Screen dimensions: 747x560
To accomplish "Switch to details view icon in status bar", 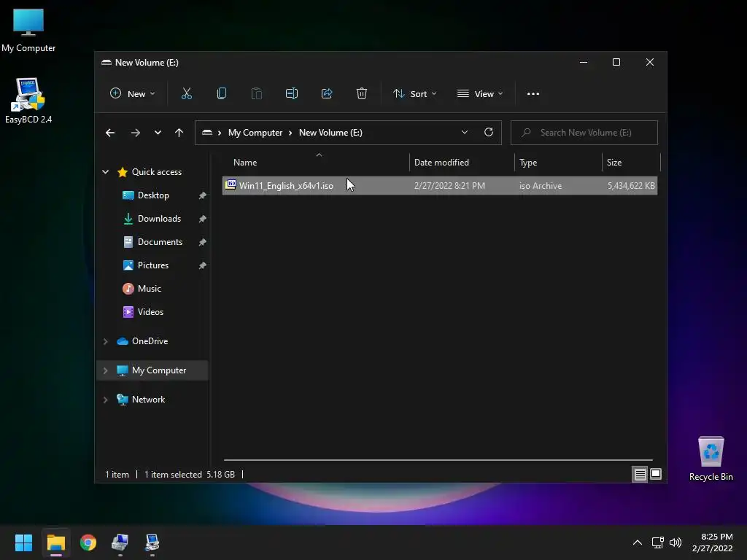I will (640, 474).
